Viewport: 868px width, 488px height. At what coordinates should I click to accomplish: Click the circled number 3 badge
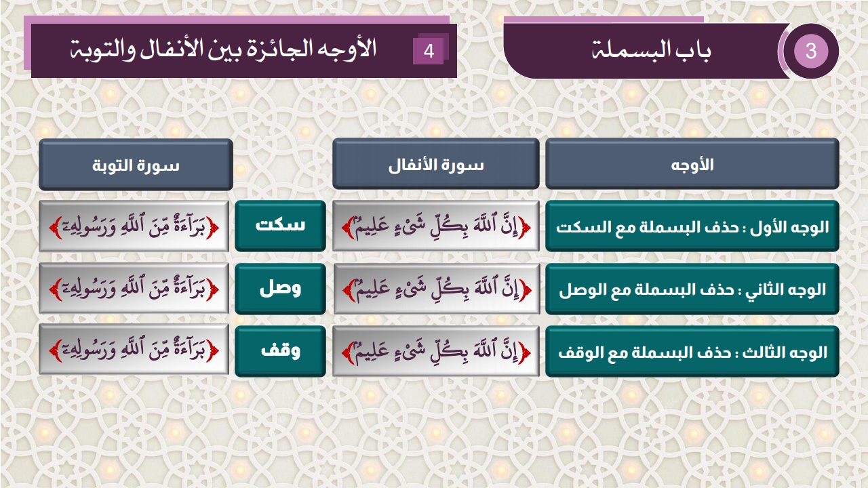(x=811, y=52)
